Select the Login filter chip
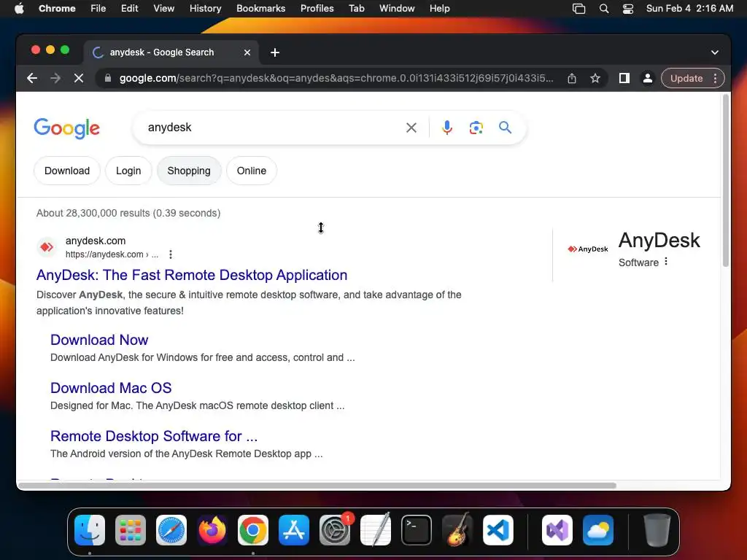 (128, 171)
